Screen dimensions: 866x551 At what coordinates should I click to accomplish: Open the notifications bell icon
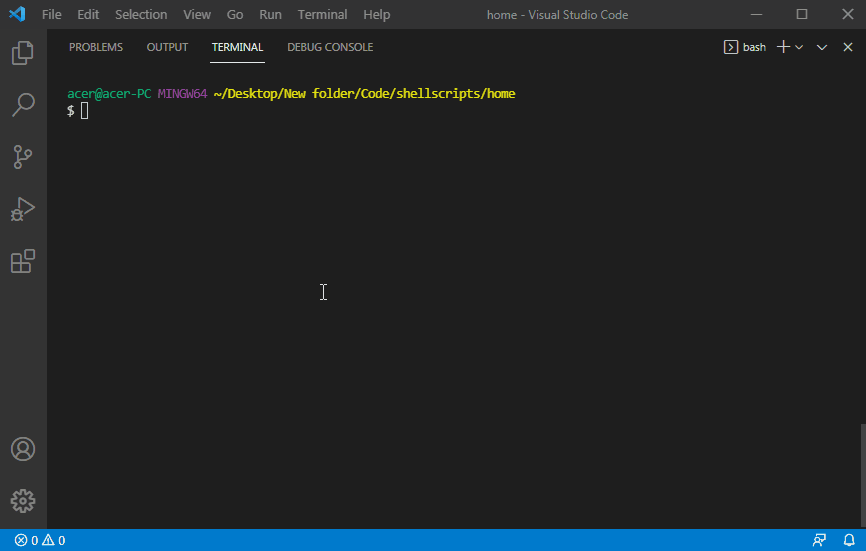click(x=849, y=540)
